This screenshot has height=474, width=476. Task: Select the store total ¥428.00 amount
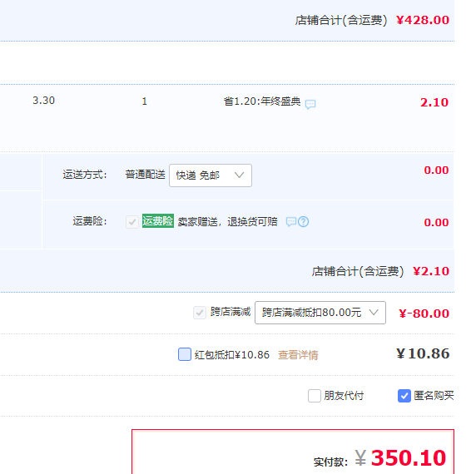click(x=423, y=20)
